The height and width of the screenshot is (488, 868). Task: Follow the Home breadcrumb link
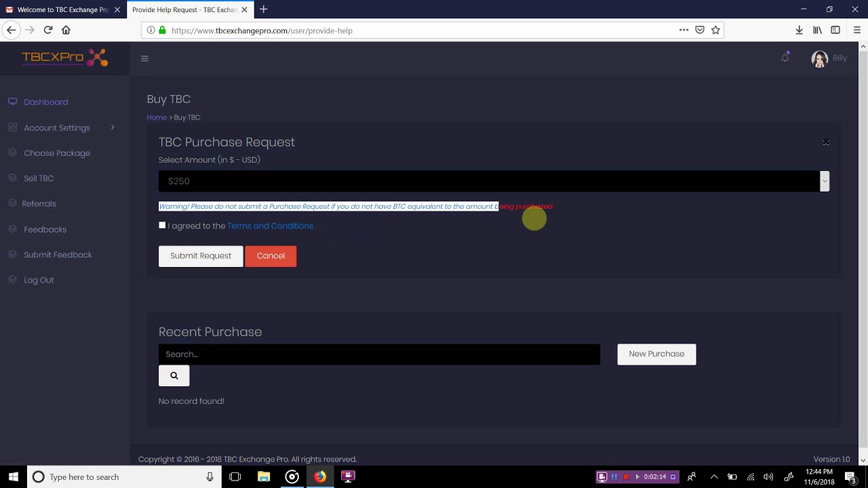pyautogui.click(x=157, y=117)
